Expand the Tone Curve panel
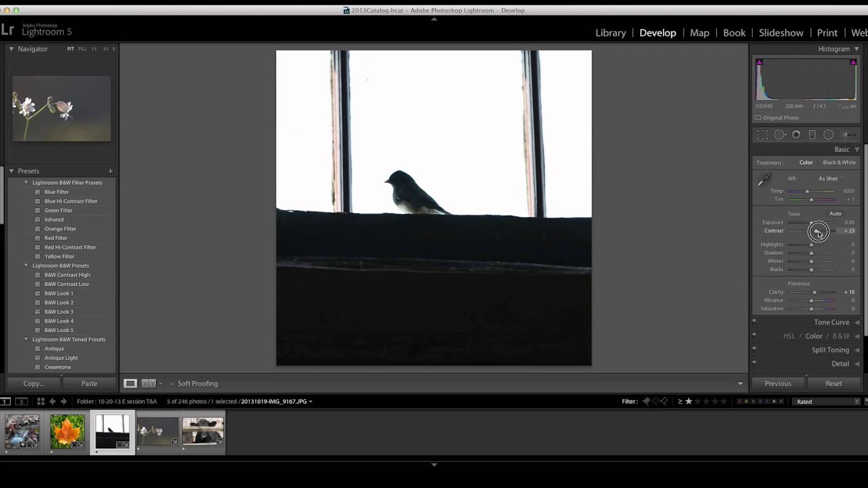 point(857,323)
